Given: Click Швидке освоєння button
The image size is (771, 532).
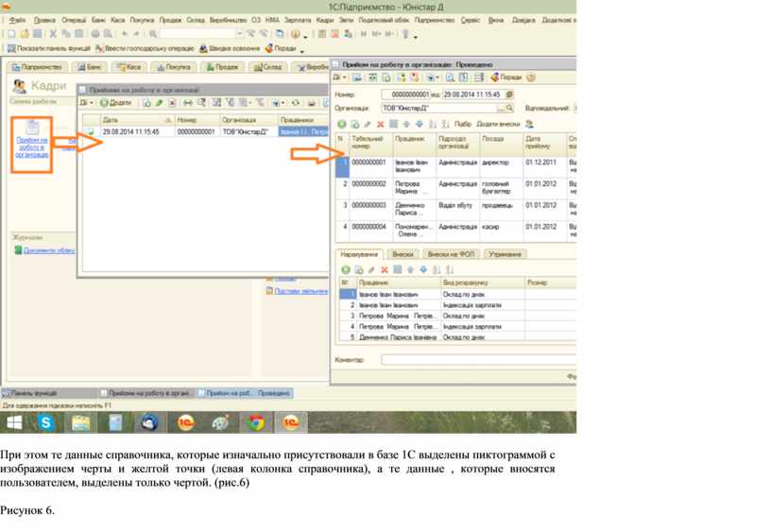Looking at the screenshot, I should (230, 49).
